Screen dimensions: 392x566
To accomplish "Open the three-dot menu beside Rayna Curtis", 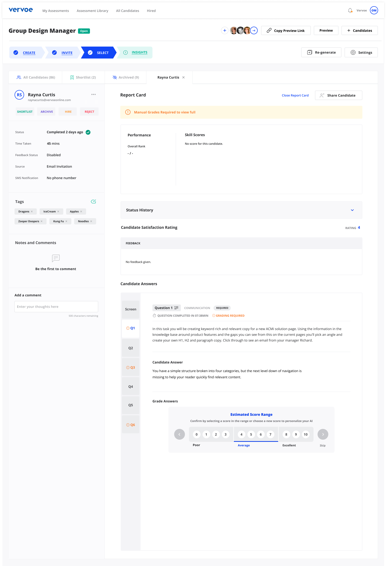I will (93, 95).
